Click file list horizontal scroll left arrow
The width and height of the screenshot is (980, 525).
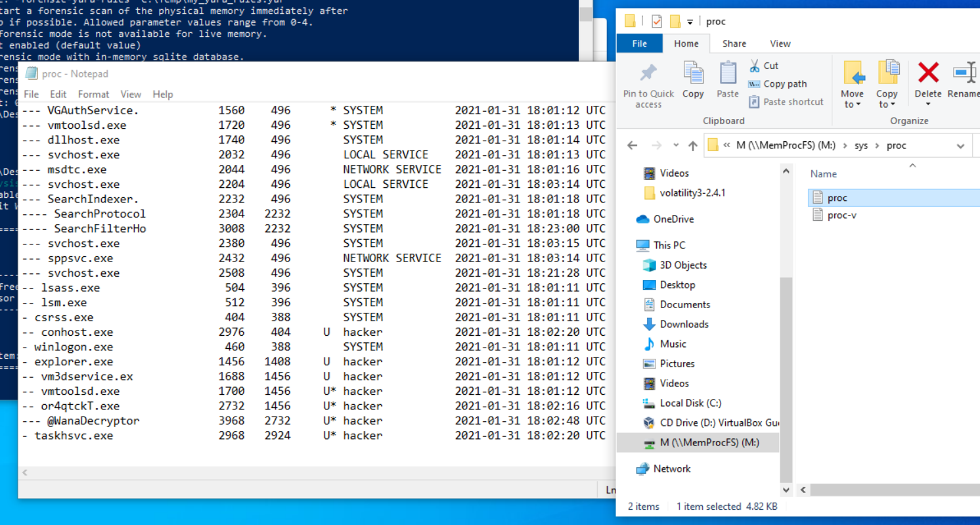[x=803, y=490]
